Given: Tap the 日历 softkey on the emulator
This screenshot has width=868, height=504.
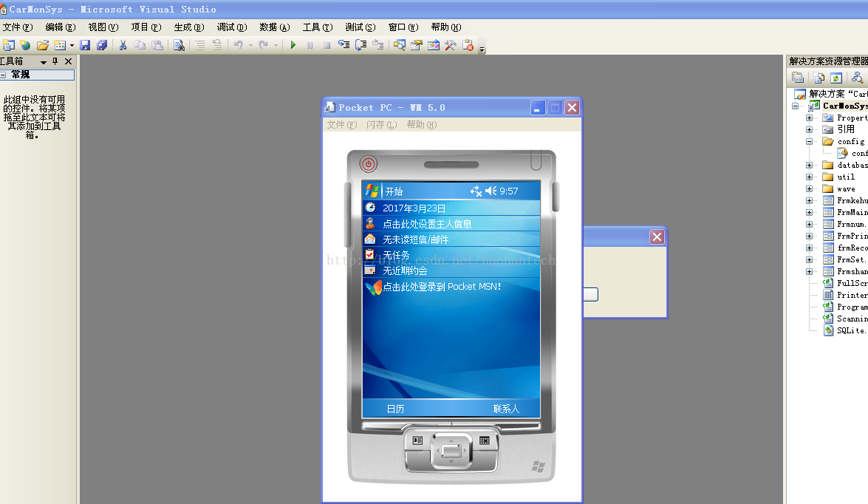Looking at the screenshot, I should (x=395, y=409).
